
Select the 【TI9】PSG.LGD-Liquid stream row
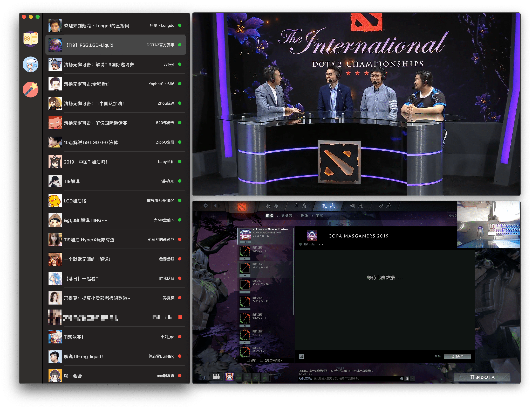115,45
